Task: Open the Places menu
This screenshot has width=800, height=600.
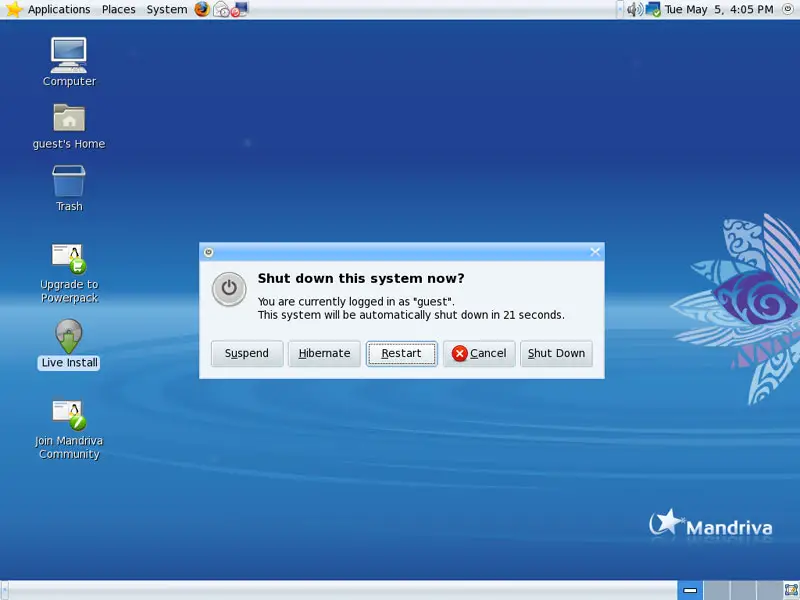Action: click(x=118, y=10)
